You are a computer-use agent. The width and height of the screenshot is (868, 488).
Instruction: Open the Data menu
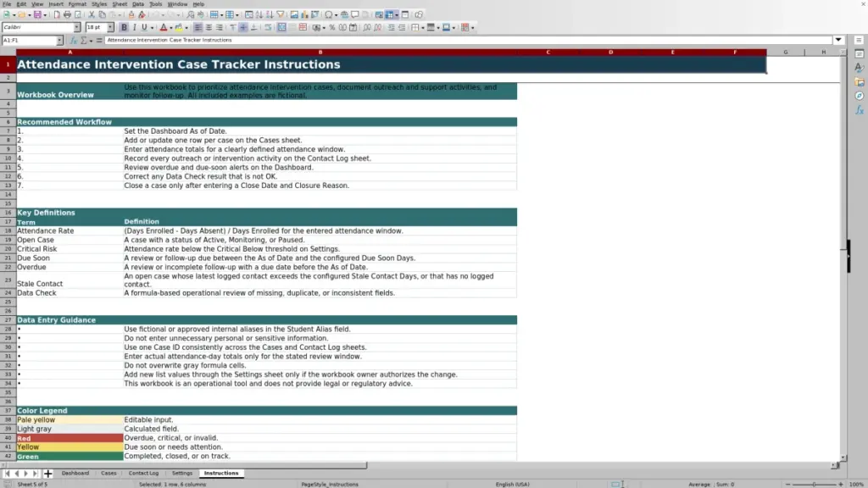pyautogui.click(x=138, y=4)
